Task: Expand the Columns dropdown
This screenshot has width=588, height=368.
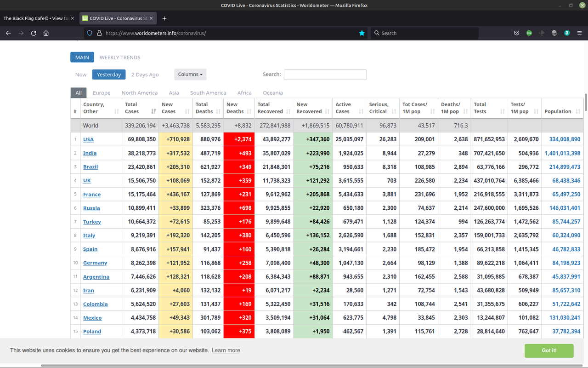Action: point(190,75)
